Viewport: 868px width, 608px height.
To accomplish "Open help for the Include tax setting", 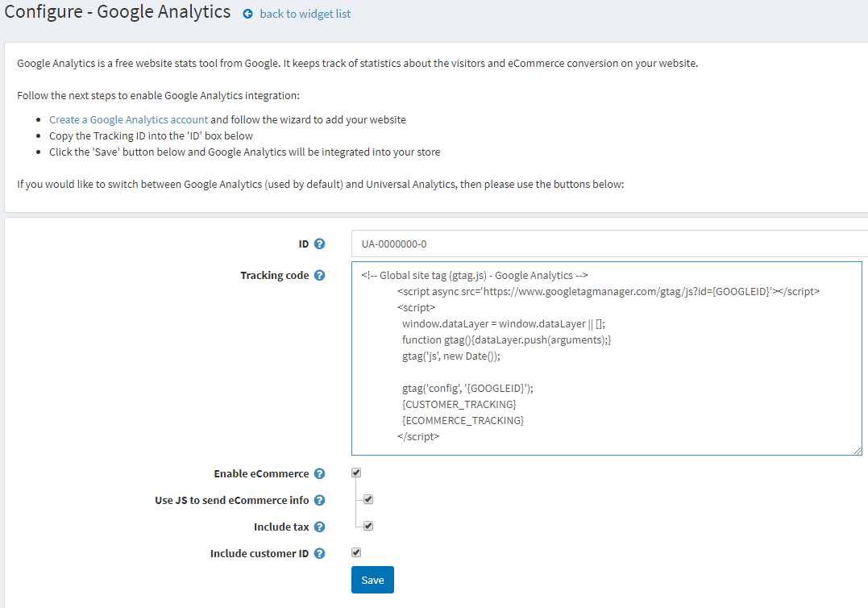I will (320, 527).
